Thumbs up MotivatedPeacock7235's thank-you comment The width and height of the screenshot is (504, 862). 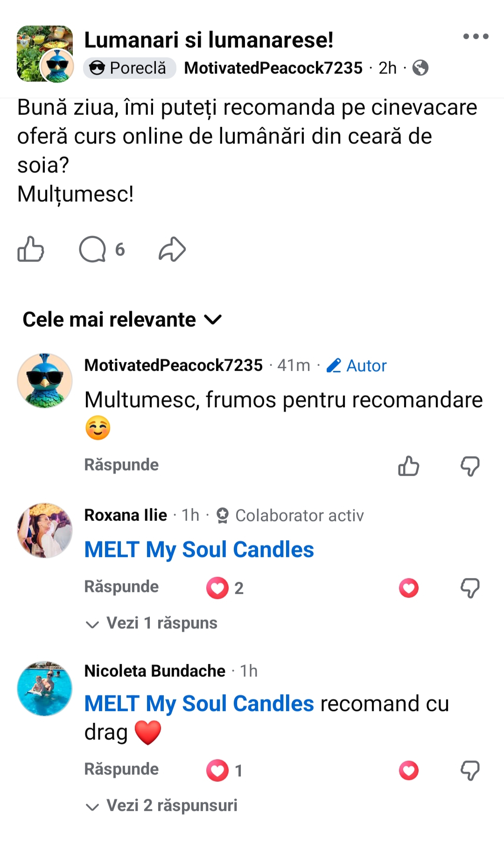point(408,466)
